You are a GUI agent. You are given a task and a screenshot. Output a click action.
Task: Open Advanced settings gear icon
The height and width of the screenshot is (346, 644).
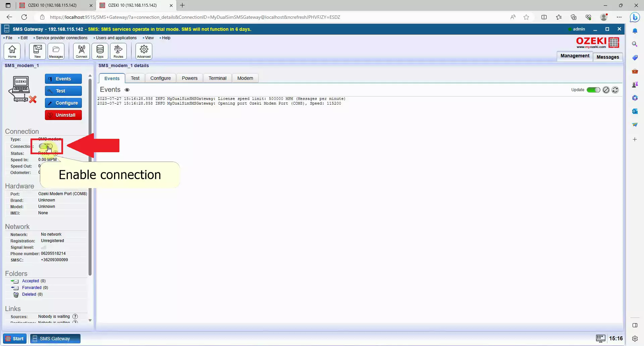pyautogui.click(x=144, y=51)
